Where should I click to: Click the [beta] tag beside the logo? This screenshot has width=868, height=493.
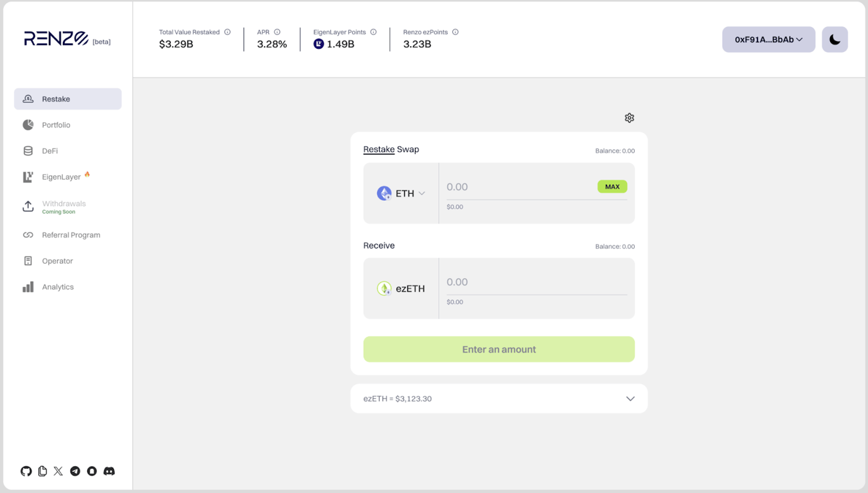(x=102, y=42)
